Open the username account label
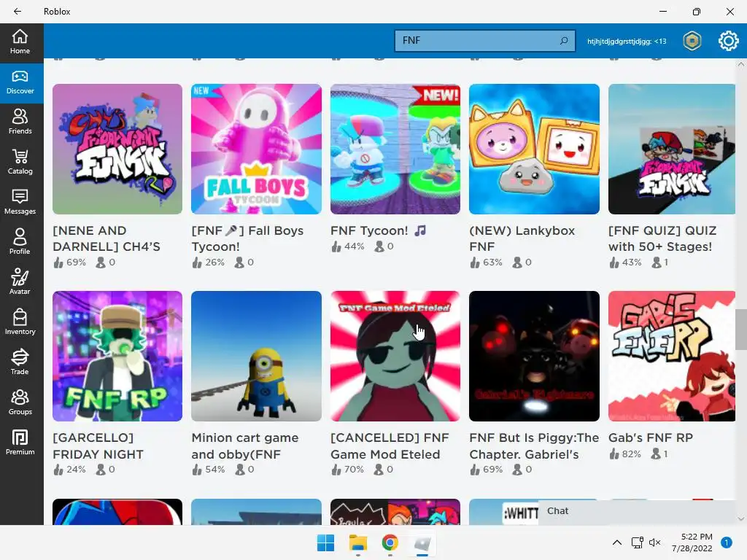The image size is (747, 560). [627, 42]
